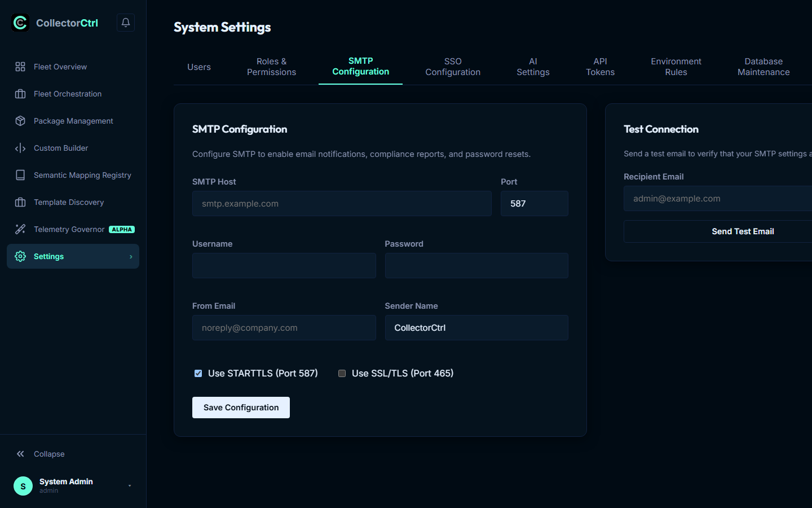Focus the From Email input

[x=284, y=327]
